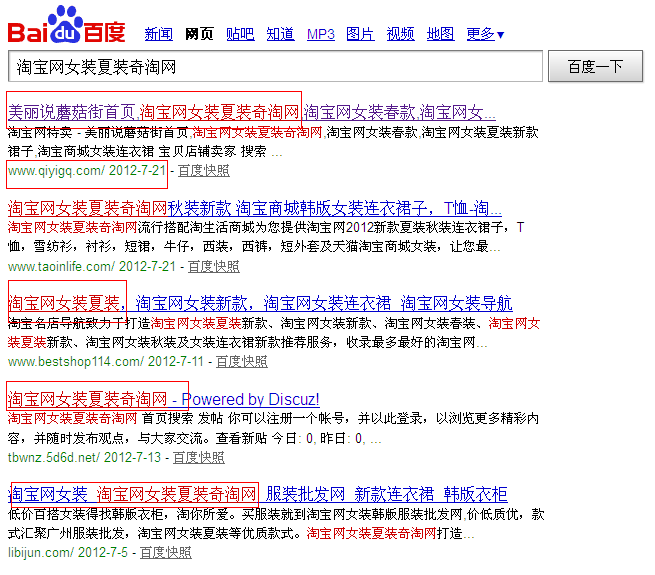The width and height of the screenshot is (655, 575).
Task: Open 百度快照 for www.bestshop114.com result
Action: (241, 362)
